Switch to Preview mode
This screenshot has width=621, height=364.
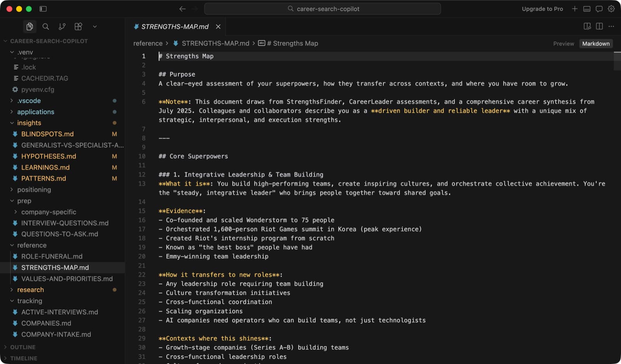[564, 43]
